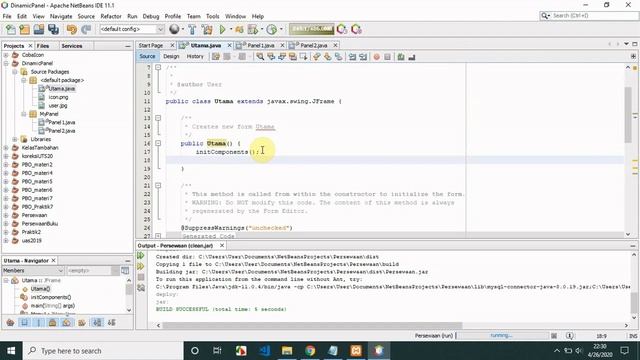The width and height of the screenshot is (640, 360).
Task: Click the Stop Macro Recording icon
Action: pos(387,57)
